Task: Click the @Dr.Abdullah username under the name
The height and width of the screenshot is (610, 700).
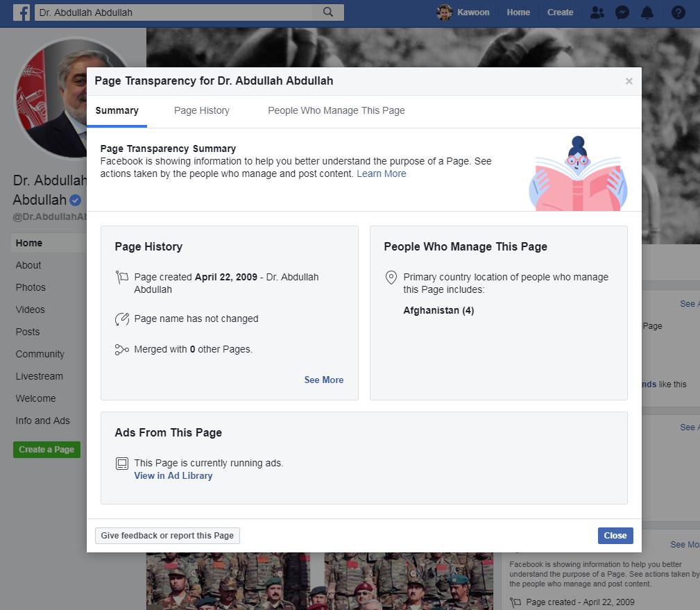Action: click(x=49, y=217)
